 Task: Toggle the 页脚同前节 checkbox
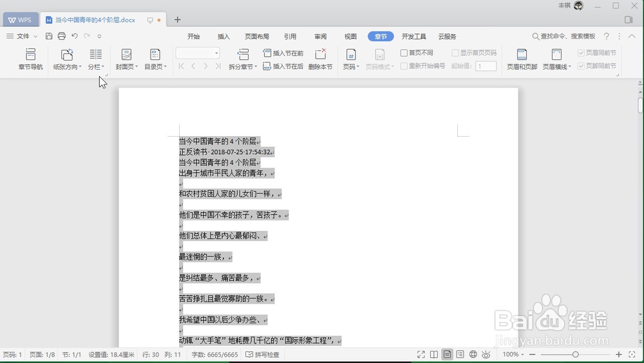581,66
